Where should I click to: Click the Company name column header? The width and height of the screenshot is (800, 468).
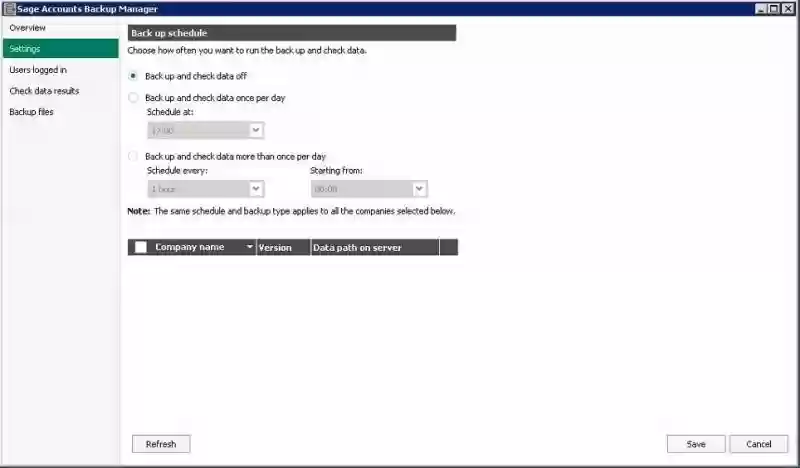click(x=189, y=247)
